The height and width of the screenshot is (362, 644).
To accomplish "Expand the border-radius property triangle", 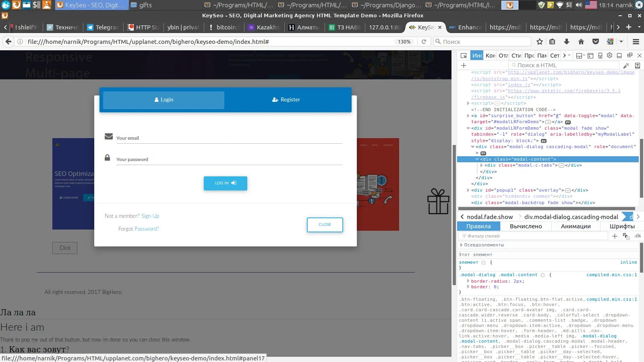I will [x=468, y=281].
